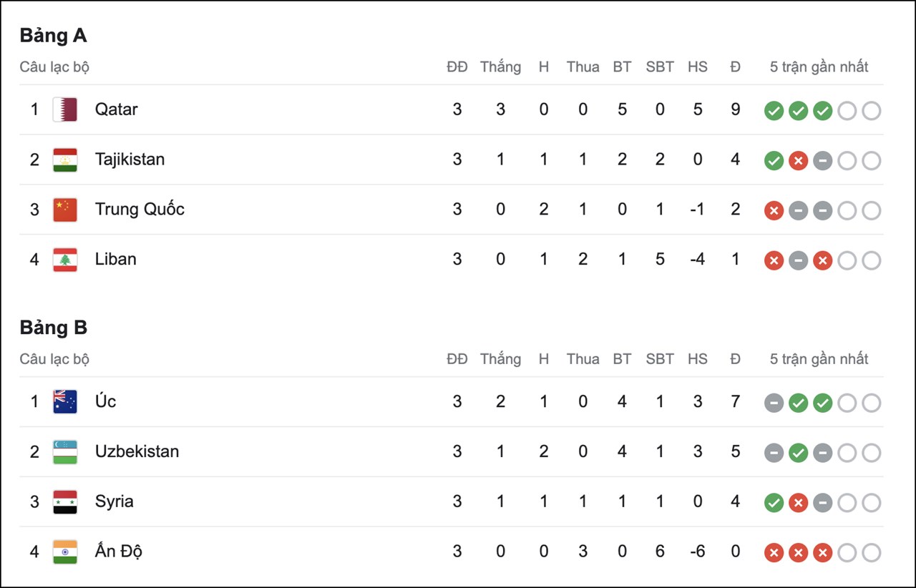
Task: Open the Qatar team name link
Action: pos(116,109)
